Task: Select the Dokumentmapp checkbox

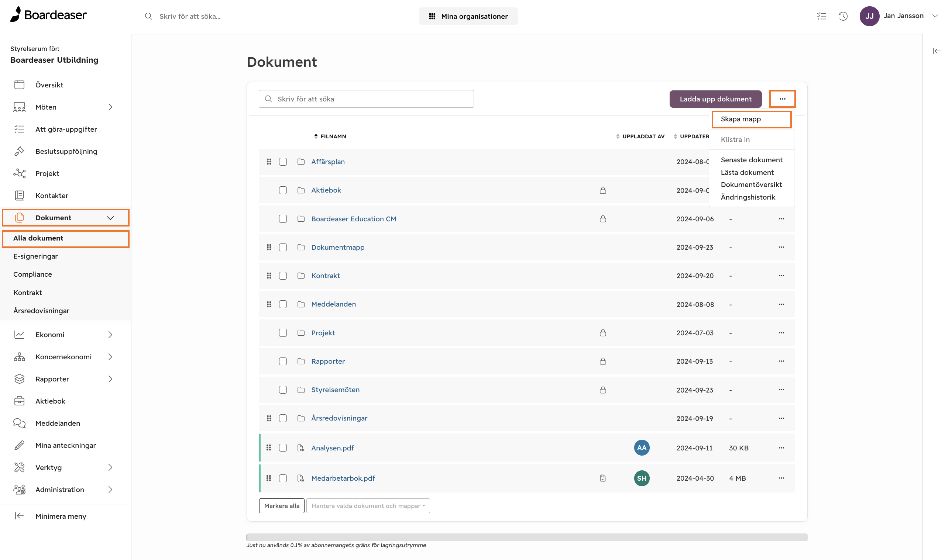Action: (283, 247)
